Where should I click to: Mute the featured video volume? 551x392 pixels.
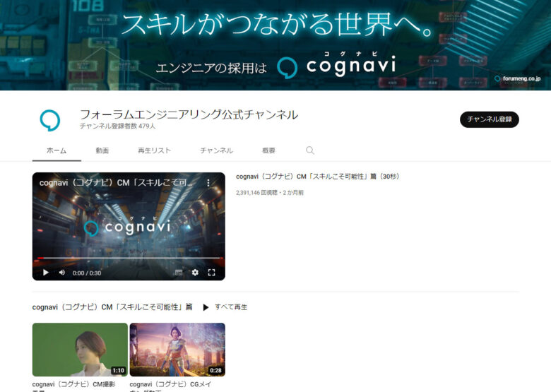[62, 273]
